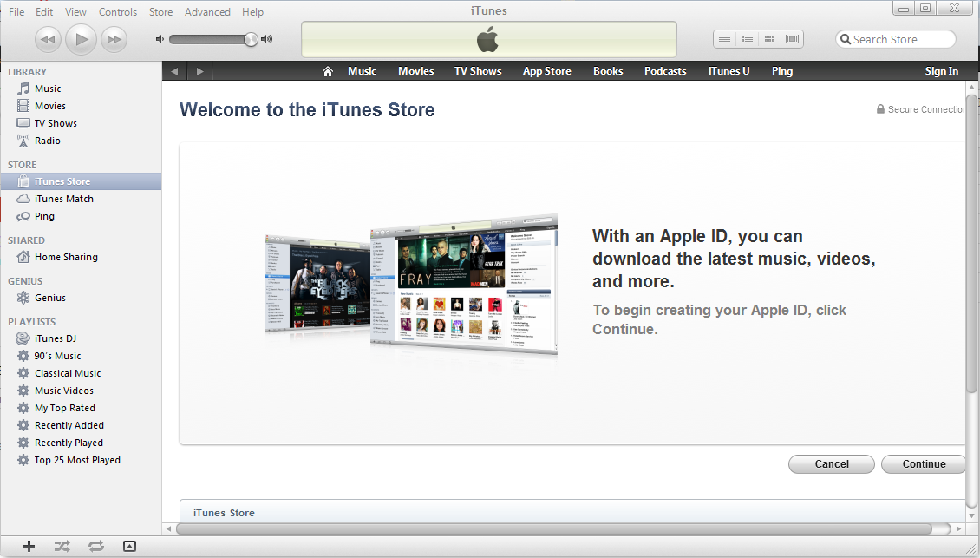
Task: Open the iTunes Store home icon
Action: 328,71
